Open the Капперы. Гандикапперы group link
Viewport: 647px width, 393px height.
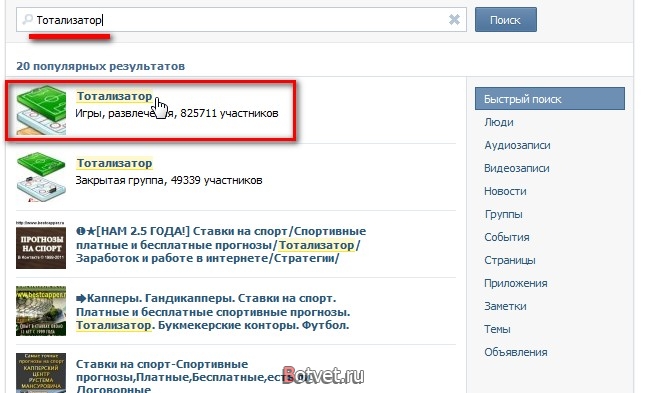point(213,312)
